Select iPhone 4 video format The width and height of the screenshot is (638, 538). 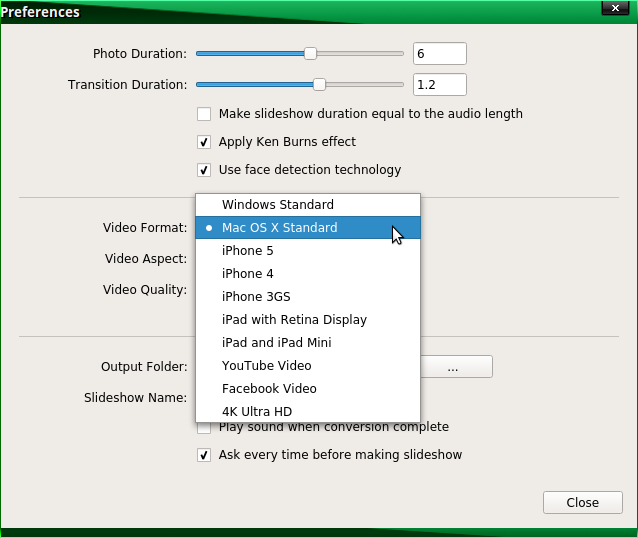click(x=308, y=273)
